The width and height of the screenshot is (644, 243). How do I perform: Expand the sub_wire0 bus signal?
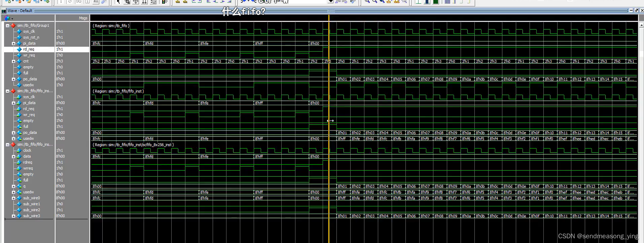(x=13, y=198)
